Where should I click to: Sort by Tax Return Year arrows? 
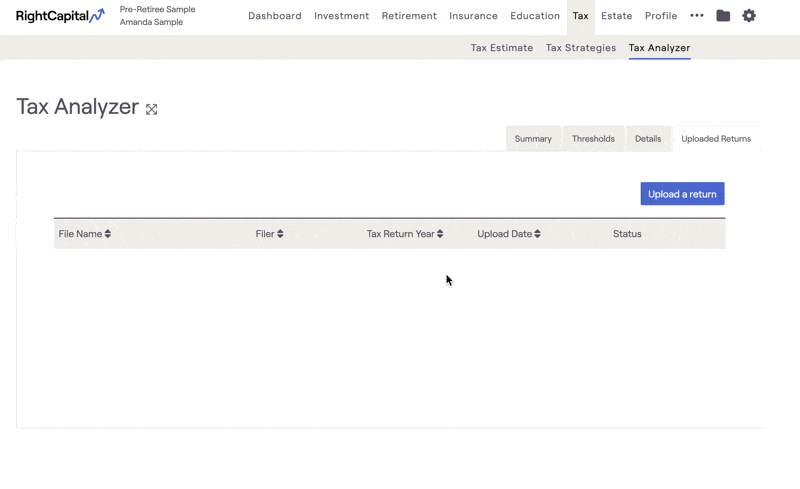pos(440,234)
